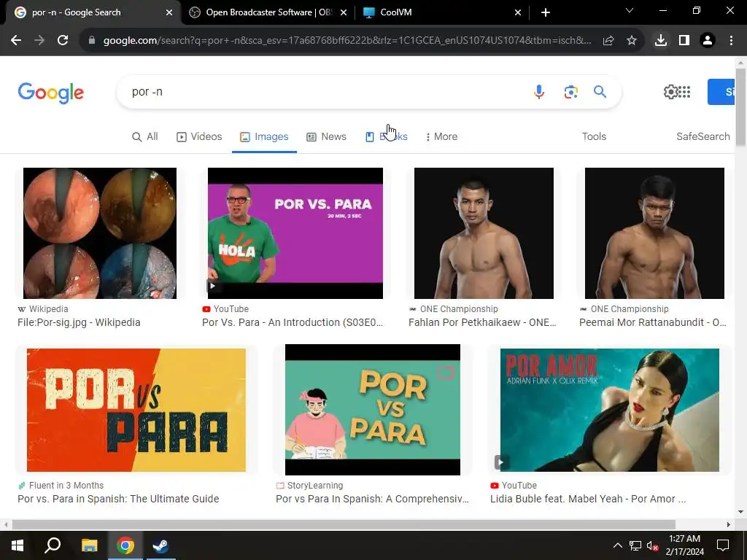The image size is (747, 560).
Task: Click the network icon in system tray
Action: click(635, 545)
